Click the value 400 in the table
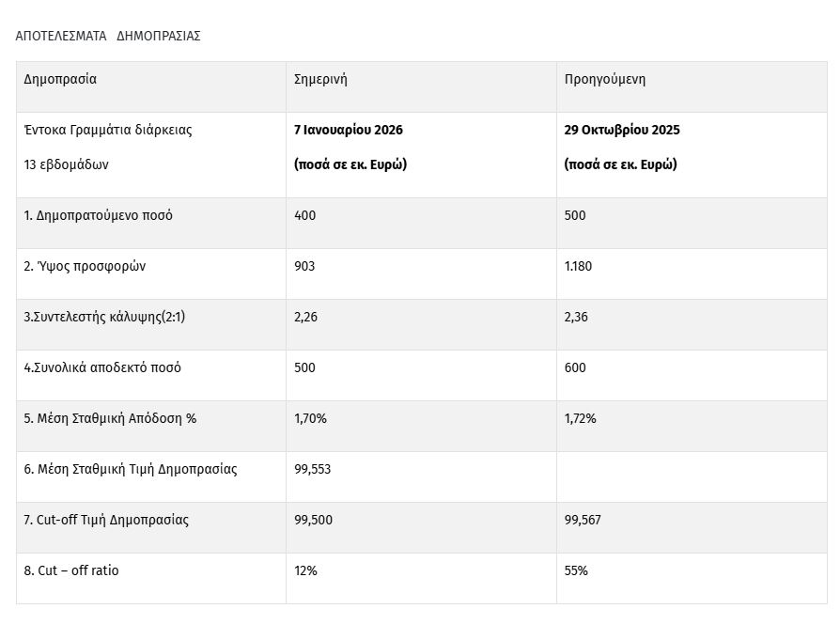 (x=305, y=215)
